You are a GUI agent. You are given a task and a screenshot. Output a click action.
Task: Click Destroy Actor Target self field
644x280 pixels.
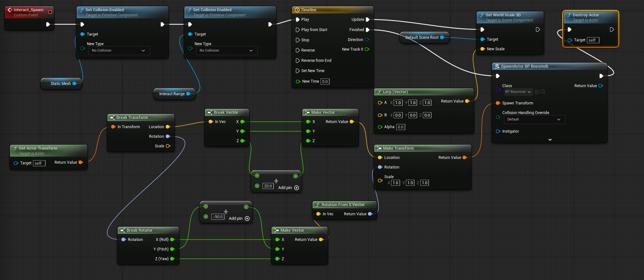pyautogui.click(x=593, y=40)
